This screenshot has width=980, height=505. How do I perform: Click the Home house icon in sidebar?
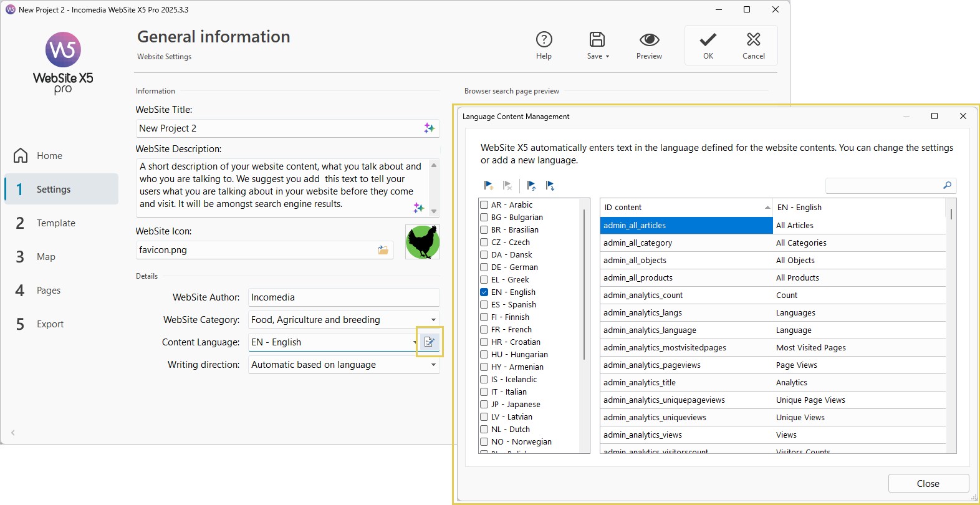tap(21, 155)
